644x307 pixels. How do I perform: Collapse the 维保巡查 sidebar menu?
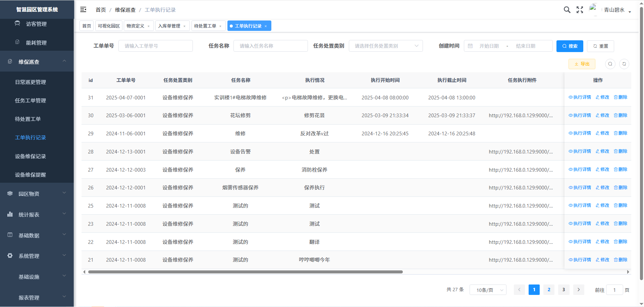click(37, 62)
